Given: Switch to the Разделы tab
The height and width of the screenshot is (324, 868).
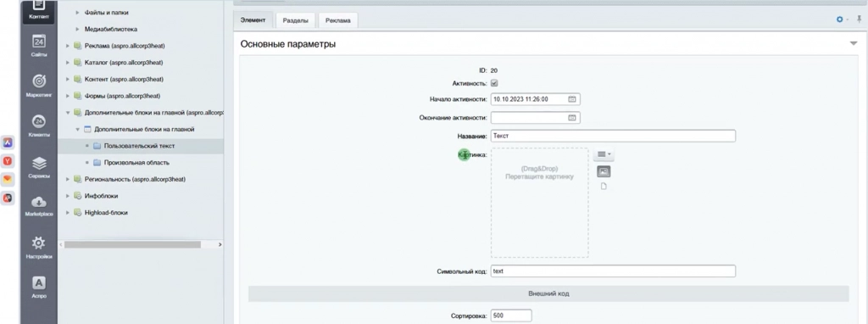Looking at the screenshot, I should (295, 20).
